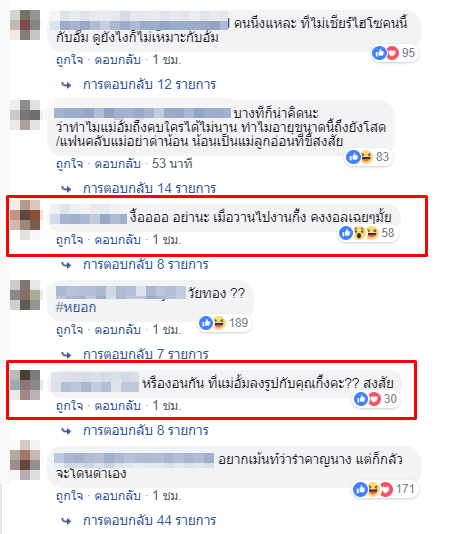This screenshot has height=534, width=452.
Task: Click the 53 นาที timestamp
Action: (172, 164)
